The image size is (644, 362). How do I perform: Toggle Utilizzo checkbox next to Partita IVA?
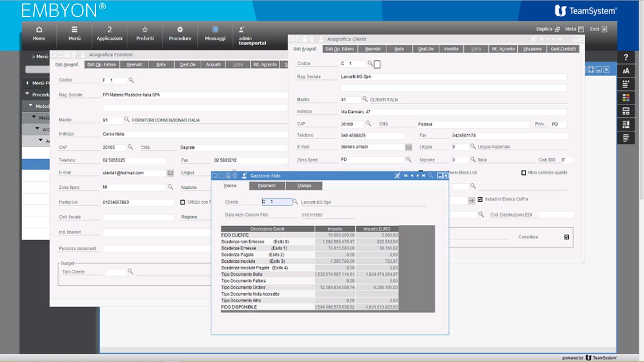pos(182,202)
